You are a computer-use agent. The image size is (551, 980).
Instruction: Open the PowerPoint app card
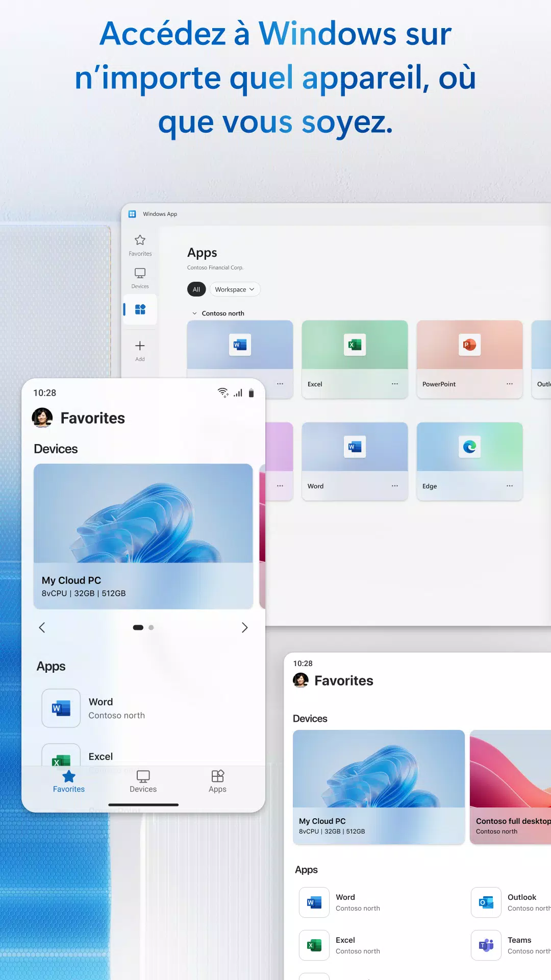click(470, 359)
